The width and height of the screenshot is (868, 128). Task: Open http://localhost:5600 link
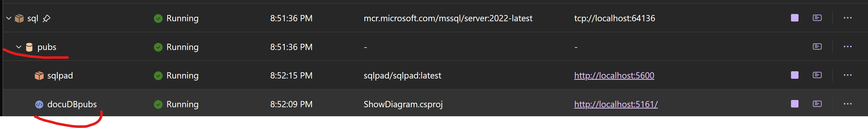click(x=614, y=75)
